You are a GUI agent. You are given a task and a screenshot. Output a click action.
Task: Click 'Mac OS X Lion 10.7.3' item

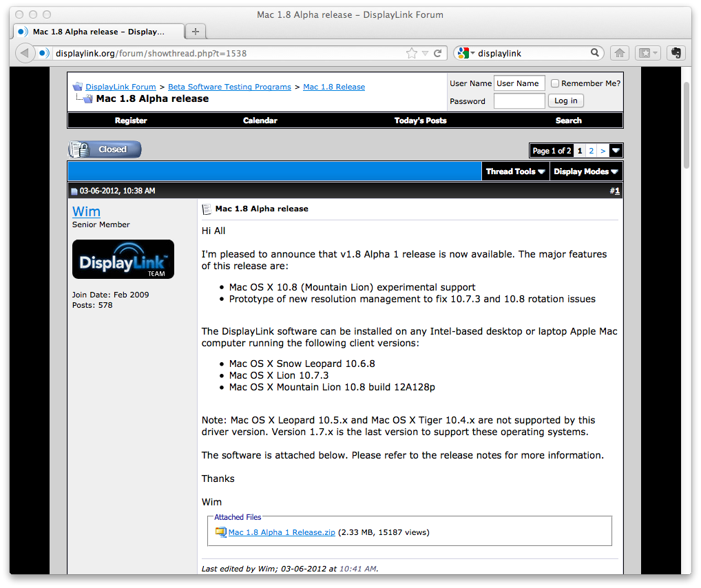(279, 375)
